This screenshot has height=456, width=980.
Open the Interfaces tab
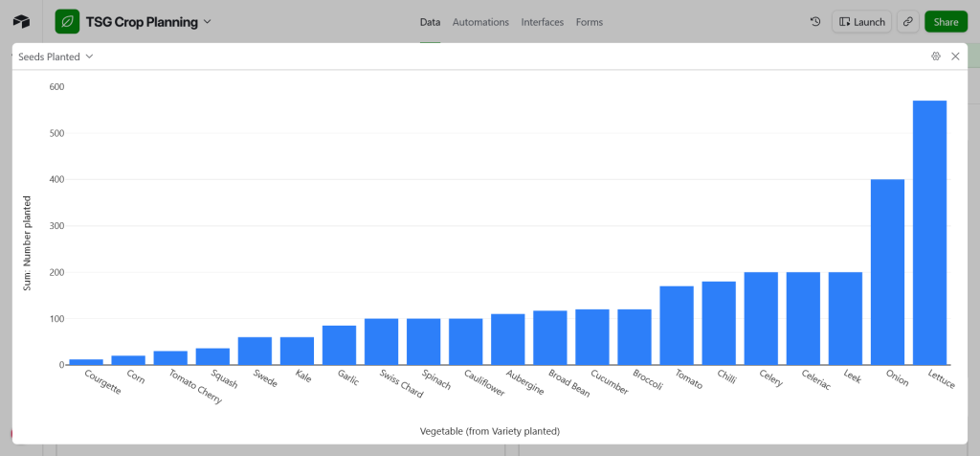(543, 22)
